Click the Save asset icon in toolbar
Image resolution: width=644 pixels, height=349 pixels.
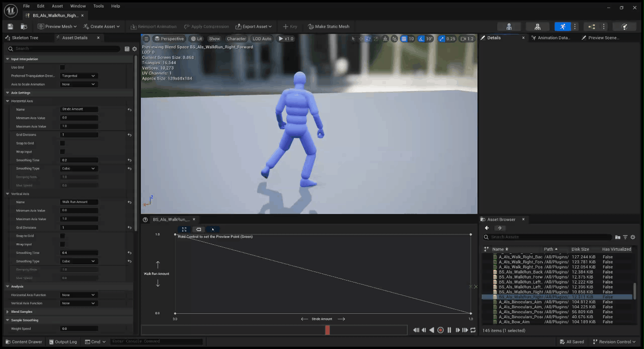click(x=10, y=27)
